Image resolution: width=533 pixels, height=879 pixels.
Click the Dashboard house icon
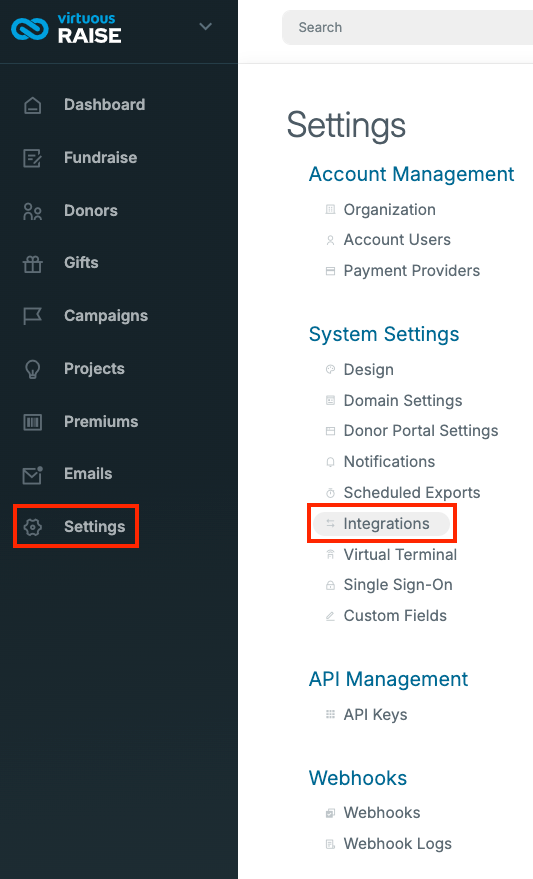[33, 105]
